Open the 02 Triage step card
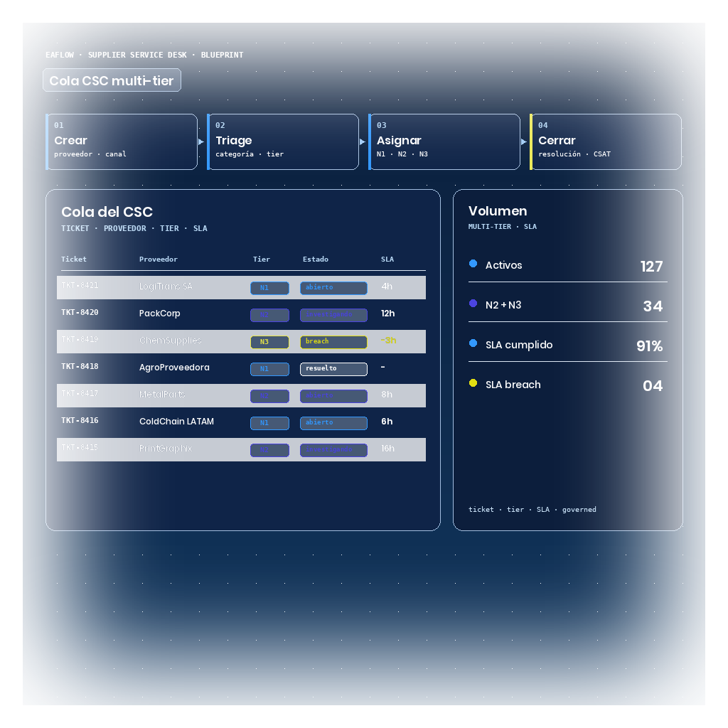Viewport: 728px width, 728px height. (x=283, y=141)
